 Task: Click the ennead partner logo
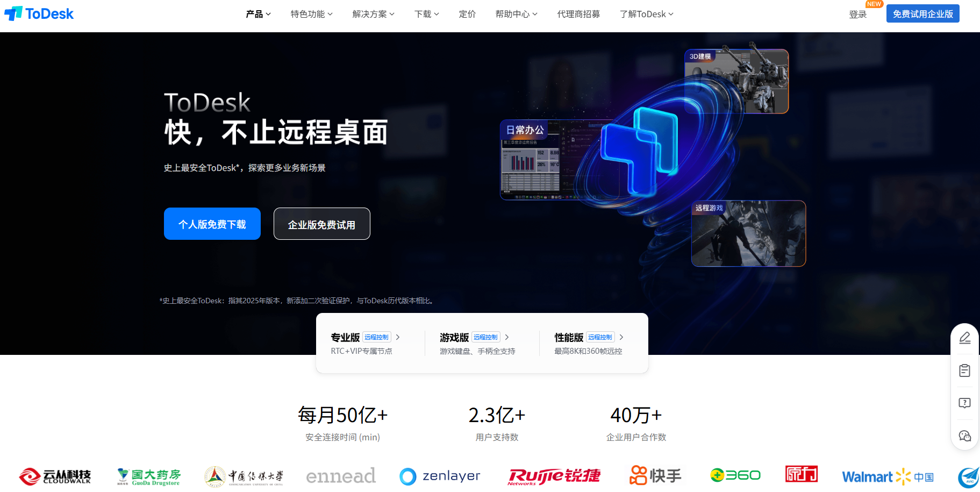pos(341,476)
